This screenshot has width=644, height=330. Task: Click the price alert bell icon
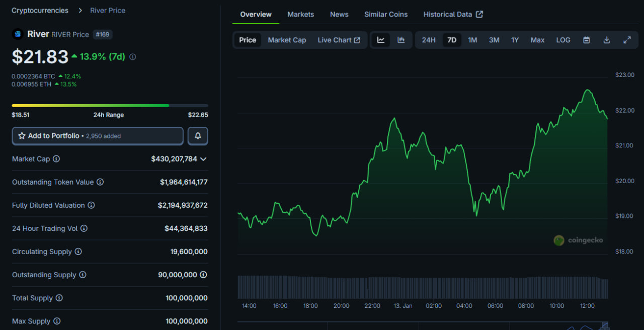click(198, 136)
